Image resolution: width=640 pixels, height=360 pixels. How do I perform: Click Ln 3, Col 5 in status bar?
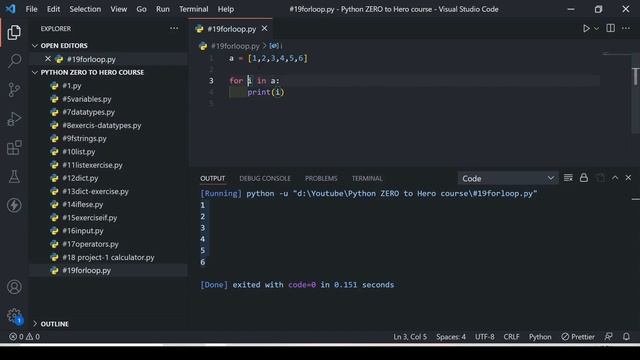point(410,337)
